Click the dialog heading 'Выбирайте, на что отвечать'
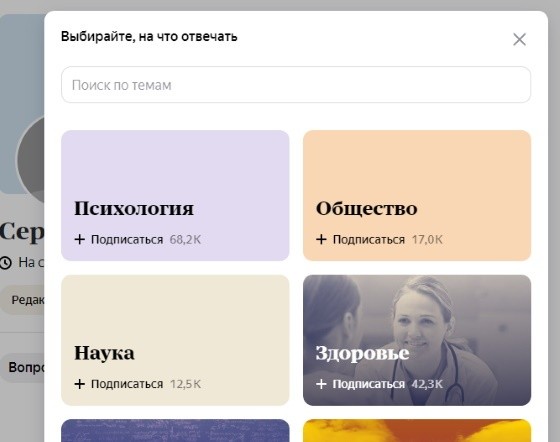The height and width of the screenshot is (442, 560). (x=149, y=37)
